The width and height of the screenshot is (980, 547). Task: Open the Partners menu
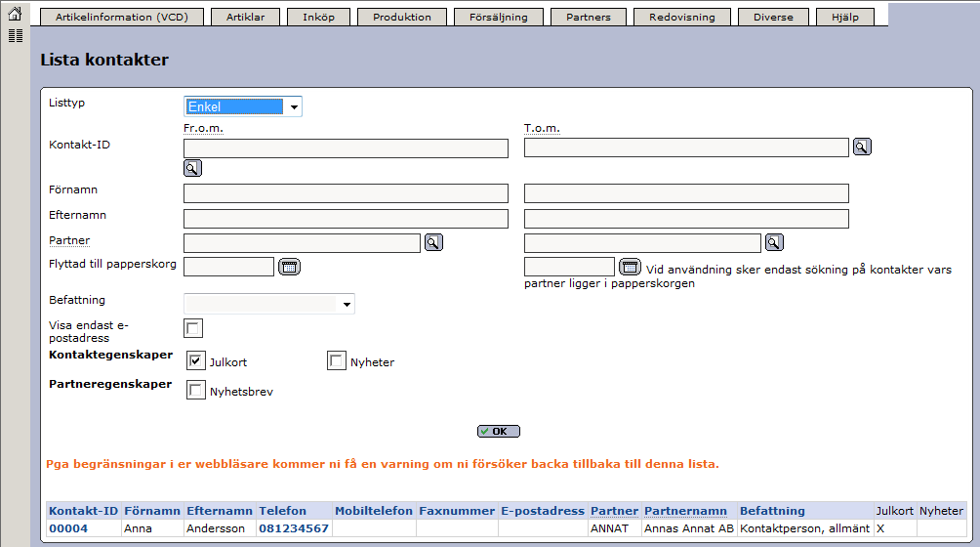589,17
